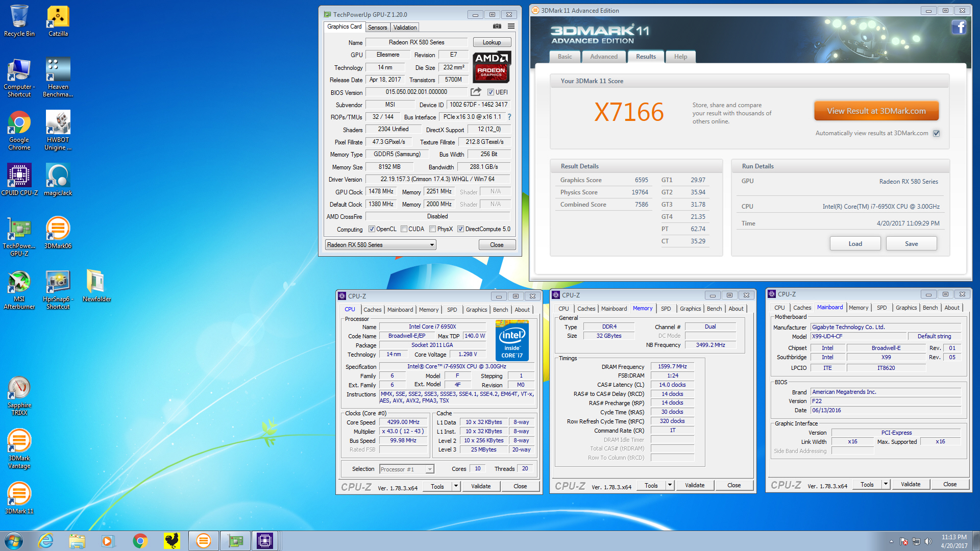Open SPD tab in Memory CPU-Z window

click(666, 309)
